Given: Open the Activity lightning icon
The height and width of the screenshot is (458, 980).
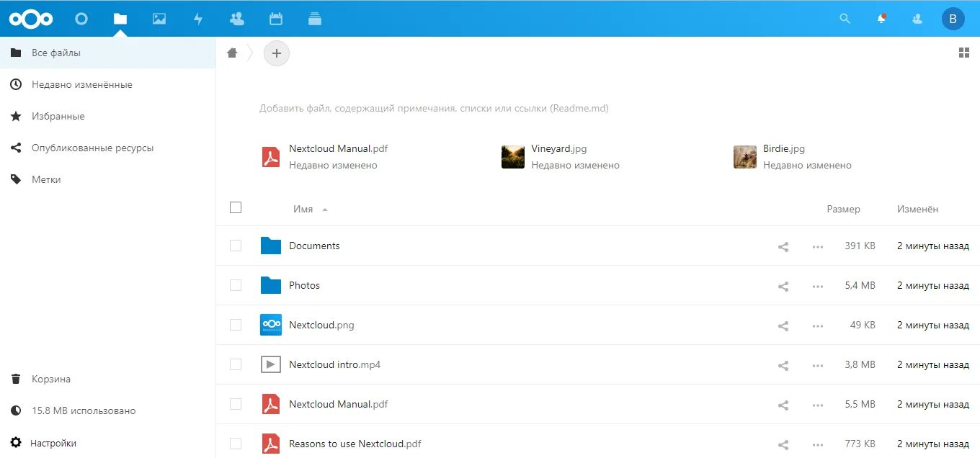Looking at the screenshot, I should 198,19.
